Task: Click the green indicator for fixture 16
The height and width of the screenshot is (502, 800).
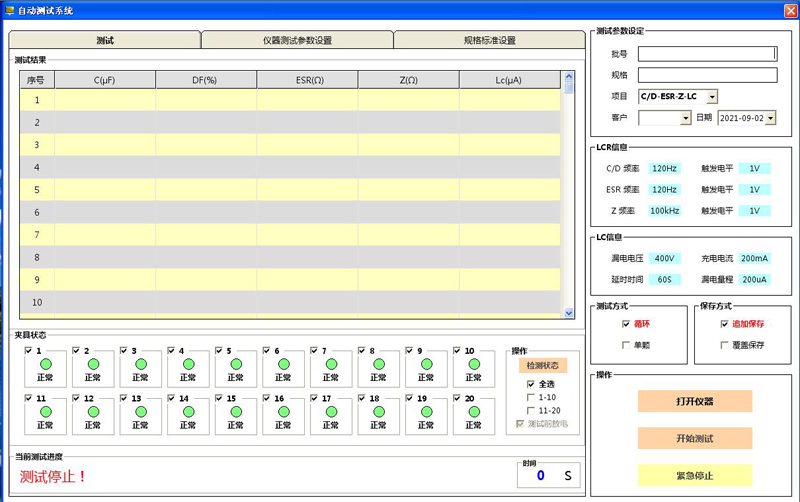Action: (x=283, y=411)
